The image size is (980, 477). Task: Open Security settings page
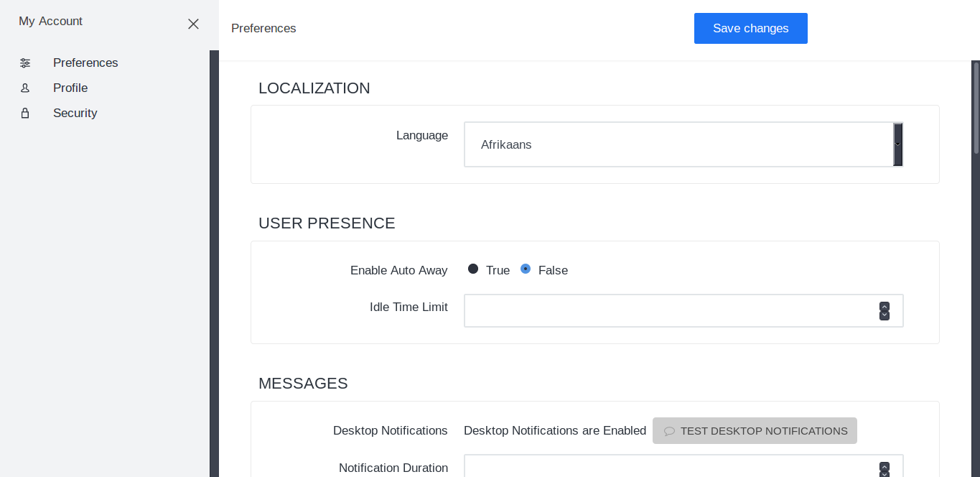75,114
